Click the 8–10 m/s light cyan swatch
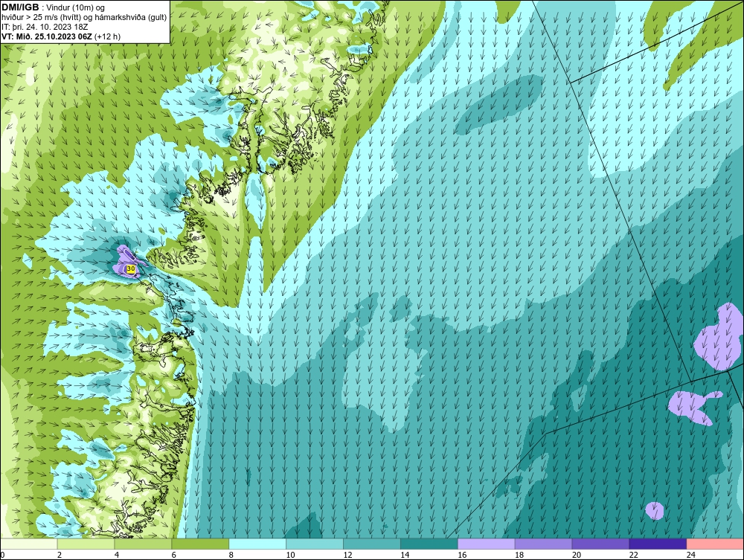Screen dimensions: 744x560 click(257, 544)
